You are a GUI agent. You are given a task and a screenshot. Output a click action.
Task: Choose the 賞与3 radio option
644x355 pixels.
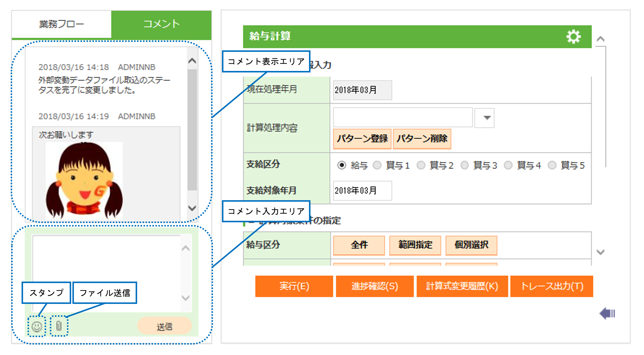464,165
